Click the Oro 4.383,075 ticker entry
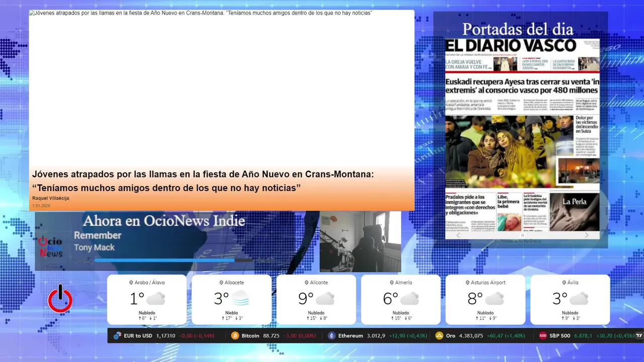 click(479, 335)
